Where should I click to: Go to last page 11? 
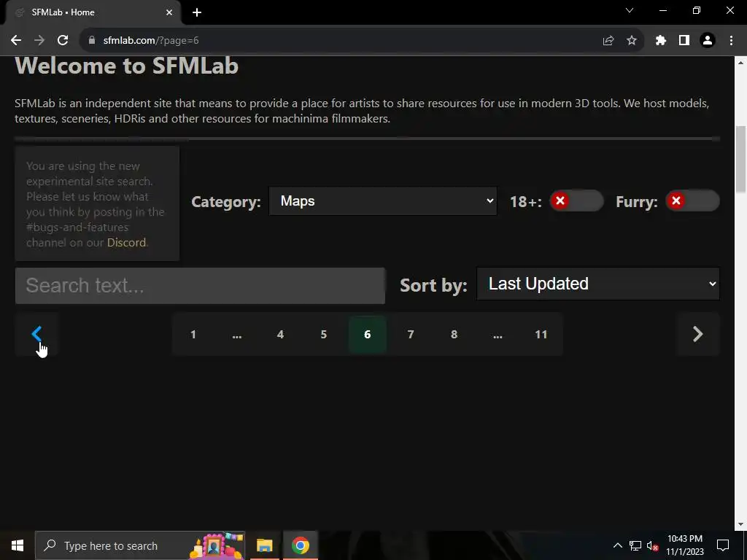point(541,334)
